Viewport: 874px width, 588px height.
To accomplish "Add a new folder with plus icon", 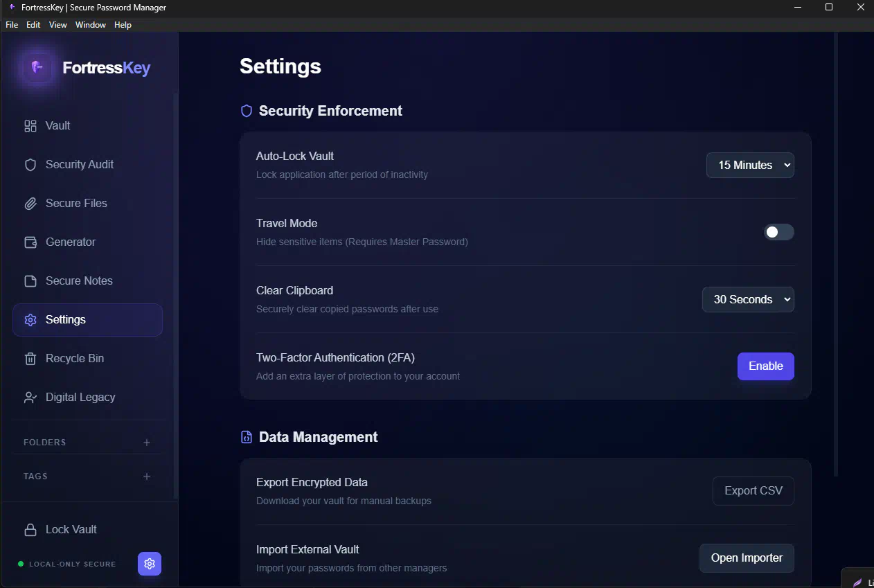I will (147, 443).
